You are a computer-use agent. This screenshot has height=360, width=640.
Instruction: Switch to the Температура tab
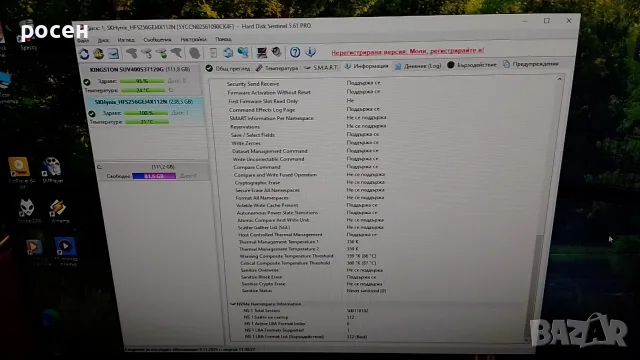pos(277,68)
